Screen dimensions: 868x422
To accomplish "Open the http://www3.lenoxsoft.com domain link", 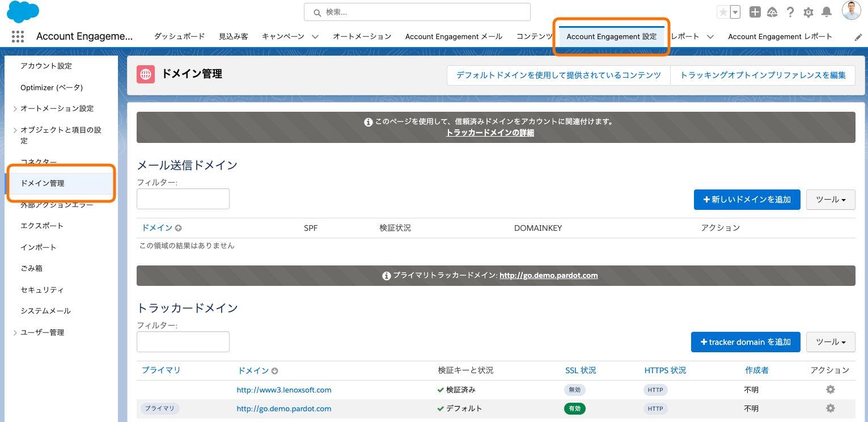I will [x=284, y=390].
